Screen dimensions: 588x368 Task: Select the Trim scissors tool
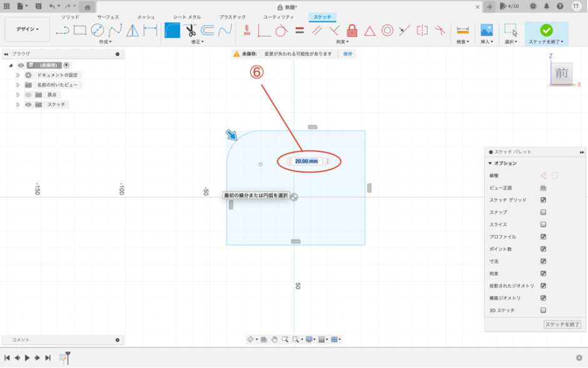coord(190,30)
